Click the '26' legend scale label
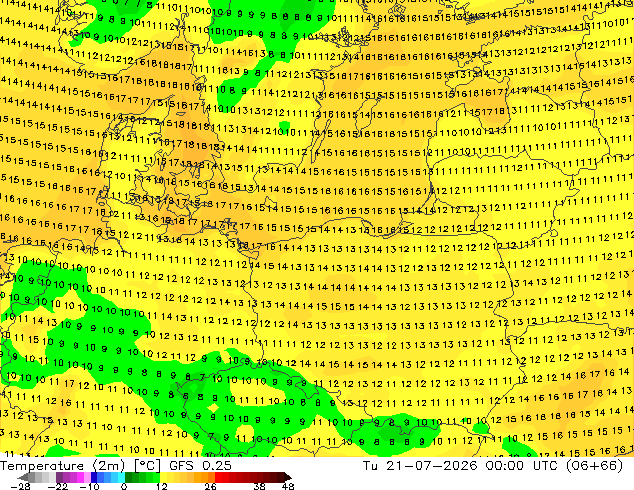The width and height of the screenshot is (634, 490). (x=210, y=486)
